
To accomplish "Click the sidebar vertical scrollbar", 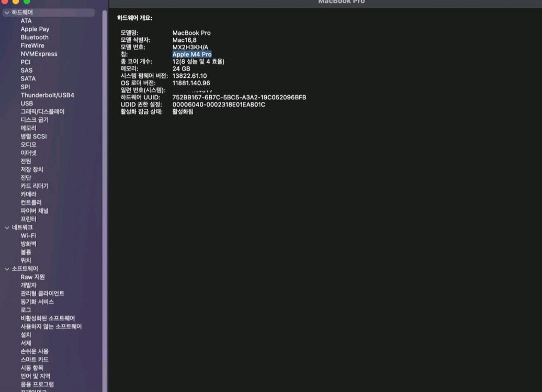I will pyautogui.click(x=105, y=209).
